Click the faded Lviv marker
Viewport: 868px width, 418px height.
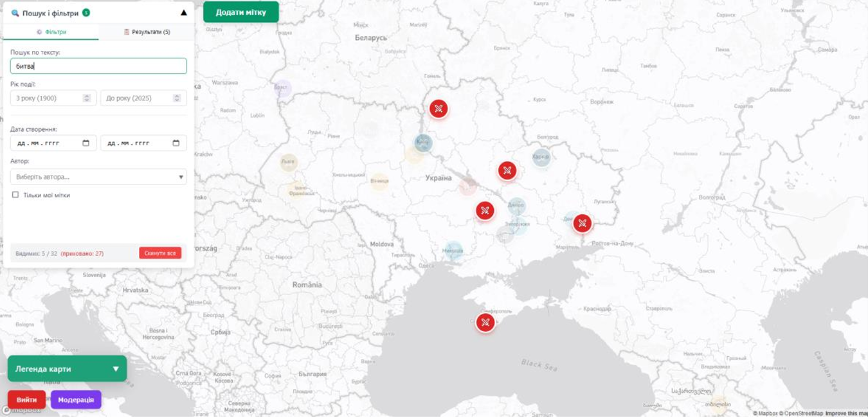click(x=289, y=163)
